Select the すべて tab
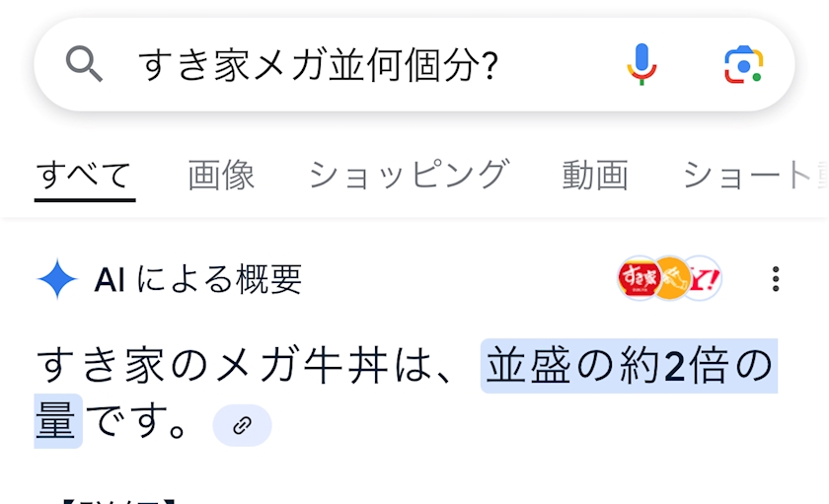Viewport: 829px width, 504px height. click(84, 176)
